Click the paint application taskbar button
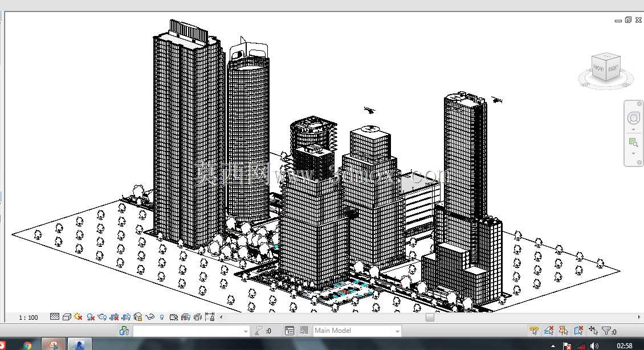 click(54, 345)
